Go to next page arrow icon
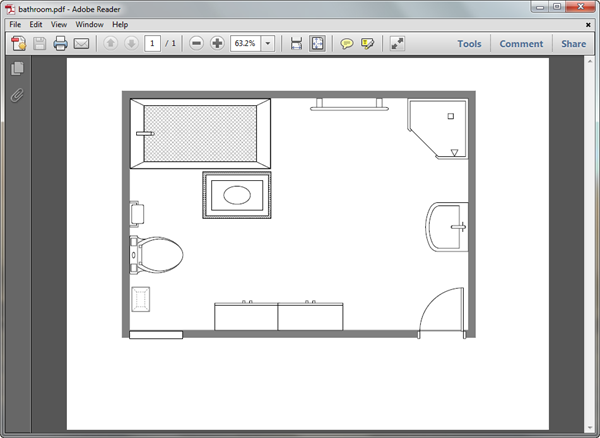Screen dimensions: 600x438 (x=131, y=44)
